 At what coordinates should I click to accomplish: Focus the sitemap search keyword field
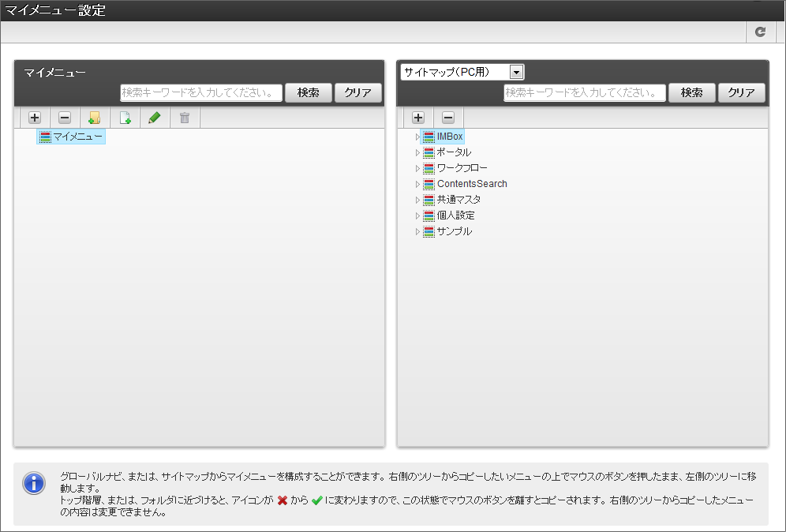[x=585, y=93]
